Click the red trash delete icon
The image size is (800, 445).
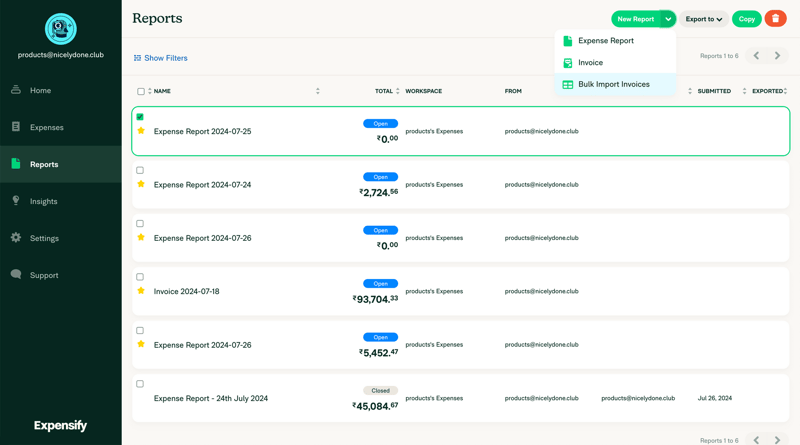click(776, 19)
